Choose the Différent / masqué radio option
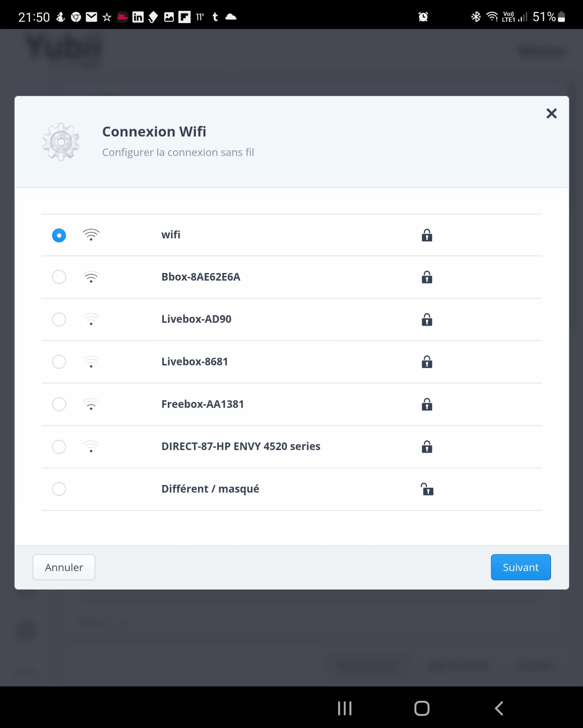The width and height of the screenshot is (583, 728). point(59,489)
